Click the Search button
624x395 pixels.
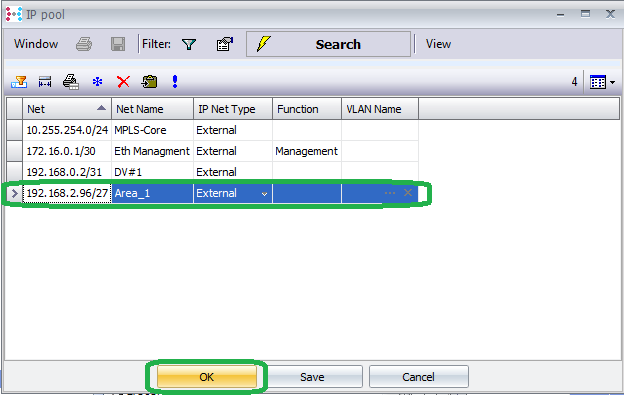click(x=328, y=44)
